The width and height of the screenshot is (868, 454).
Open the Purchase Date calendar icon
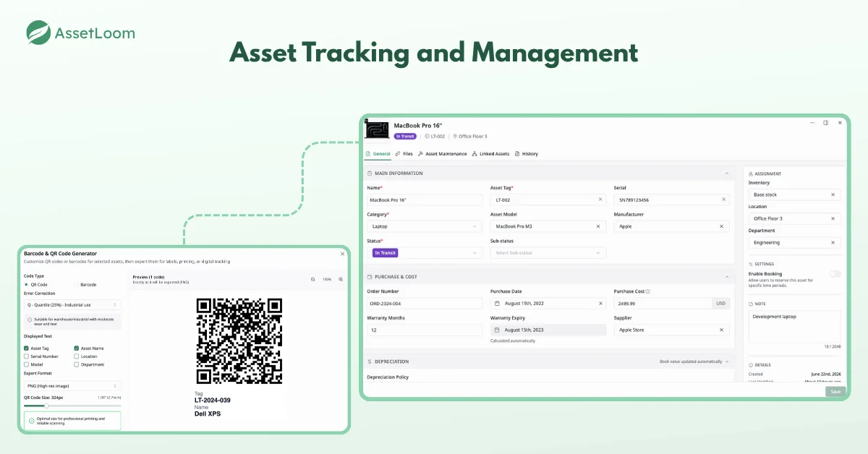tap(497, 304)
